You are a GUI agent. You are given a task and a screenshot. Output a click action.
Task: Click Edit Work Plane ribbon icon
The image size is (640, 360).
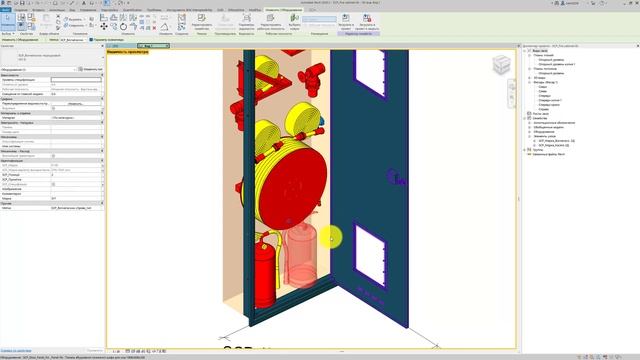(x=270, y=22)
